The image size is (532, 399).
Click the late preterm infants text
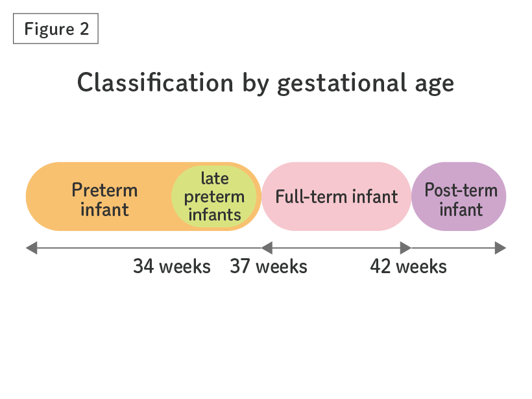[x=214, y=197]
